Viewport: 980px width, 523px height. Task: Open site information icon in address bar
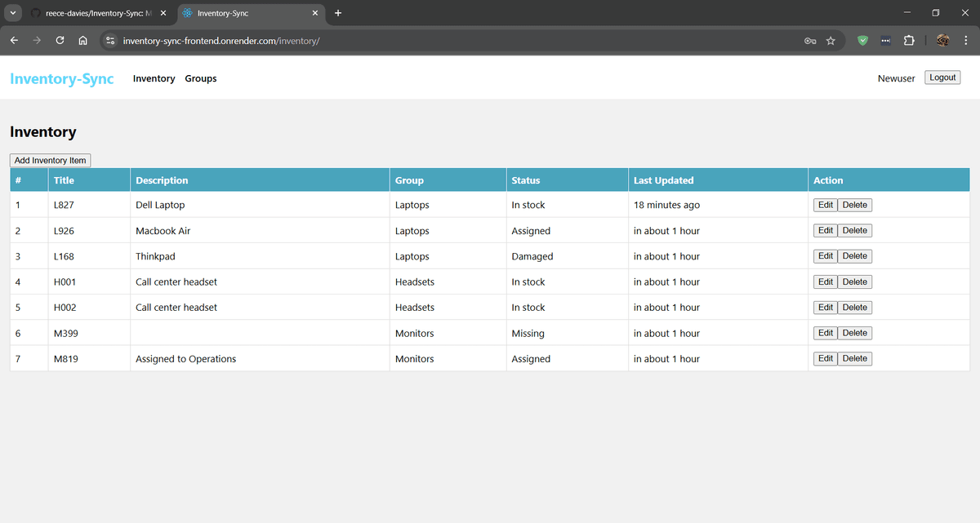point(111,41)
